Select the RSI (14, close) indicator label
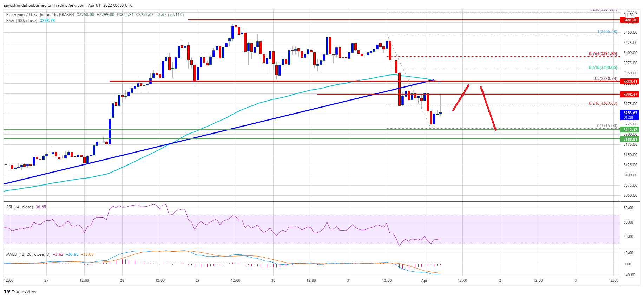 26,207
